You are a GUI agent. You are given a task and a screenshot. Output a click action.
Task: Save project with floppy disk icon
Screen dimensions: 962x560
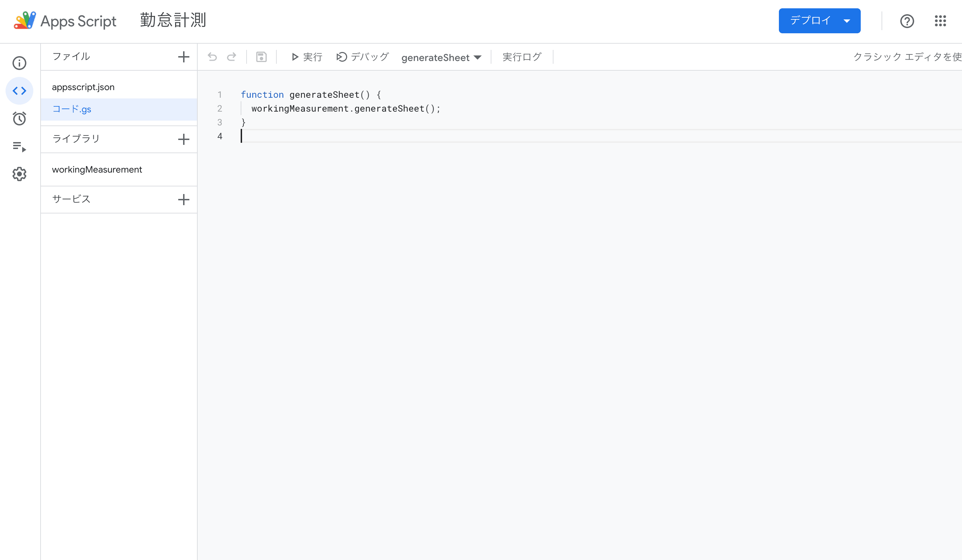click(x=261, y=57)
